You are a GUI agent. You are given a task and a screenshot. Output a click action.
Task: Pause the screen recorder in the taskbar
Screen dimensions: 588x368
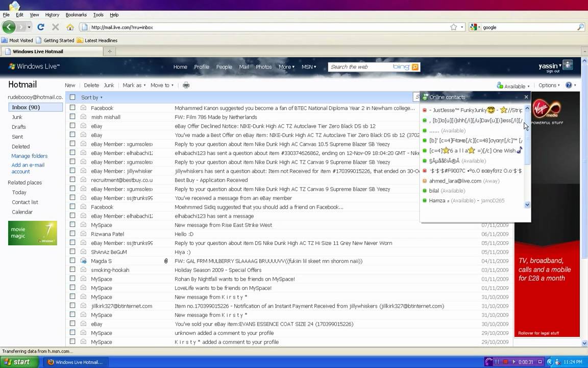[x=497, y=362]
